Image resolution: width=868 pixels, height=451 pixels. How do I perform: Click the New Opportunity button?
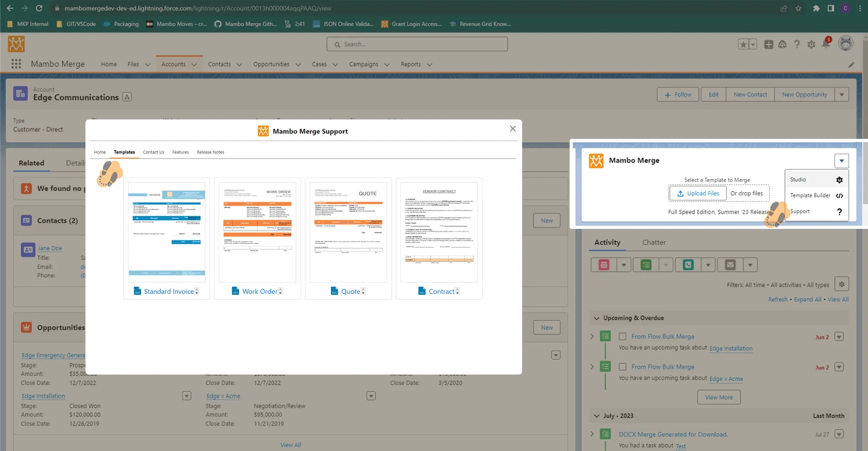tap(804, 95)
